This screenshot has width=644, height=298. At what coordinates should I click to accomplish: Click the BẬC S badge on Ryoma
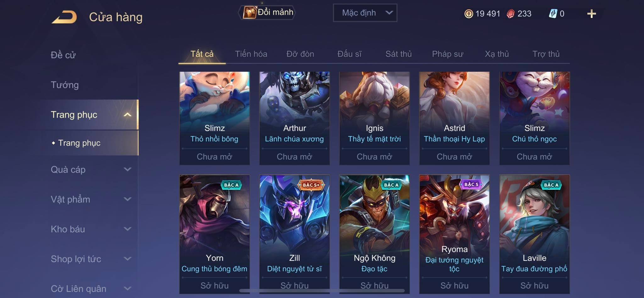[x=471, y=184]
